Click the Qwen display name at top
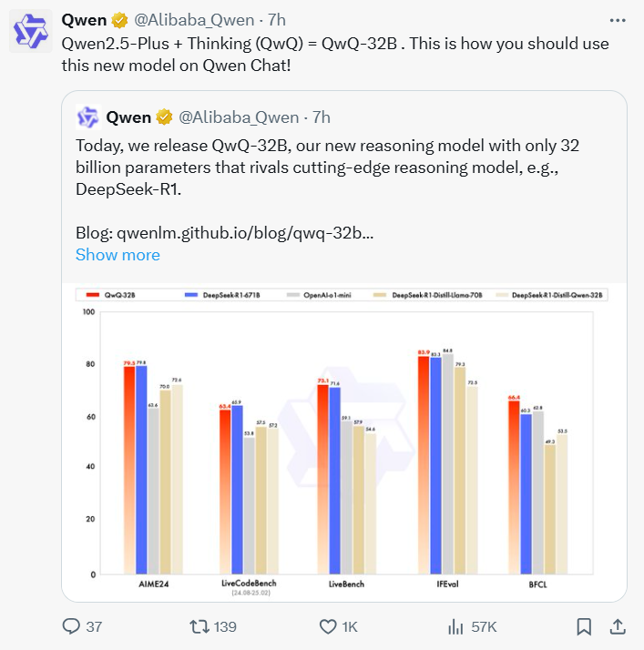This screenshot has height=650, width=644. click(83, 19)
